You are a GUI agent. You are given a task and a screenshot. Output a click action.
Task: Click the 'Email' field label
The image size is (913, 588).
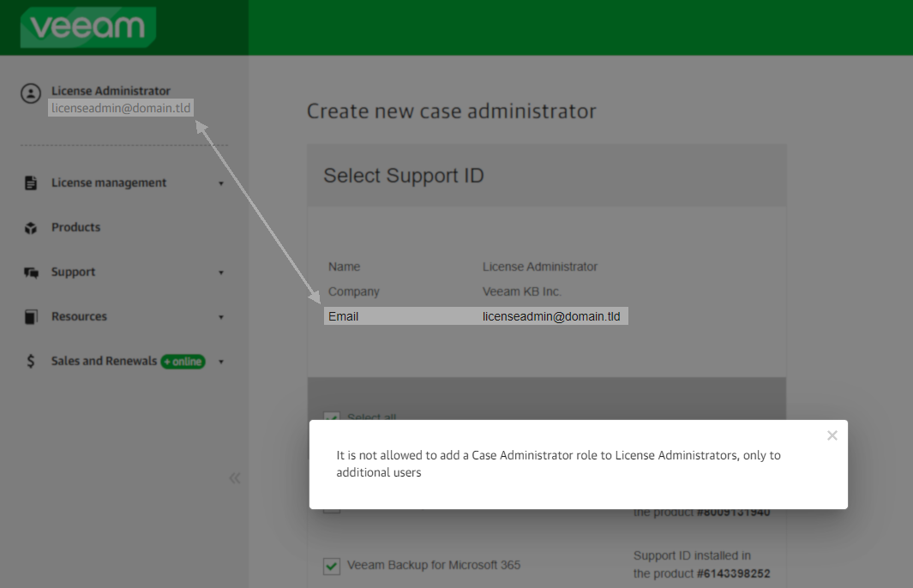[343, 316]
